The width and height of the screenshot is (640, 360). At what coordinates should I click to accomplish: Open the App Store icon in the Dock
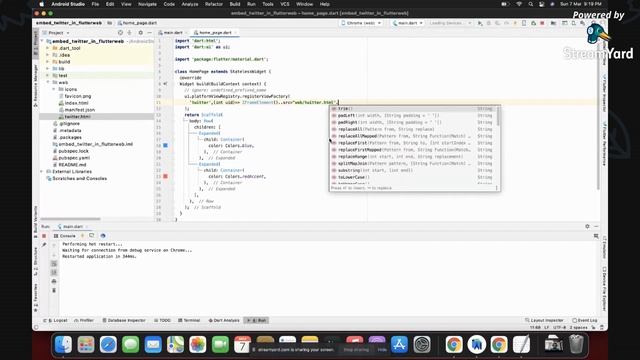click(x=399, y=345)
